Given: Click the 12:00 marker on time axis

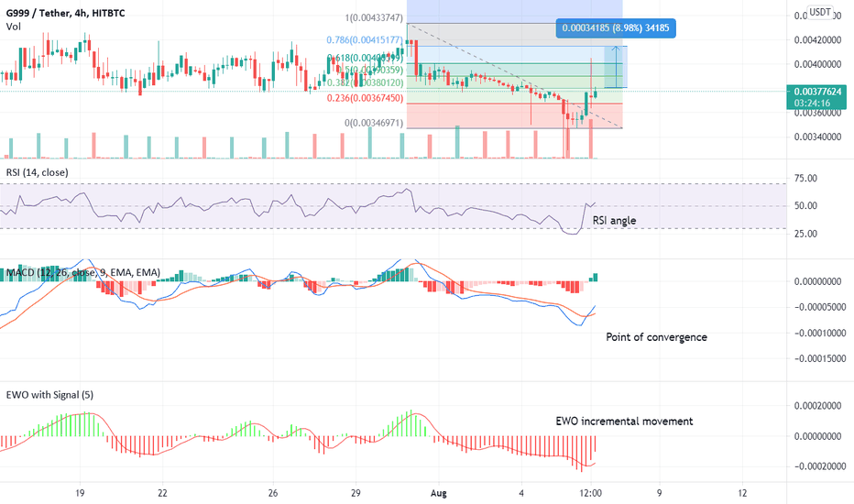Looking at the screenshot, I should (x=590, y=493).
